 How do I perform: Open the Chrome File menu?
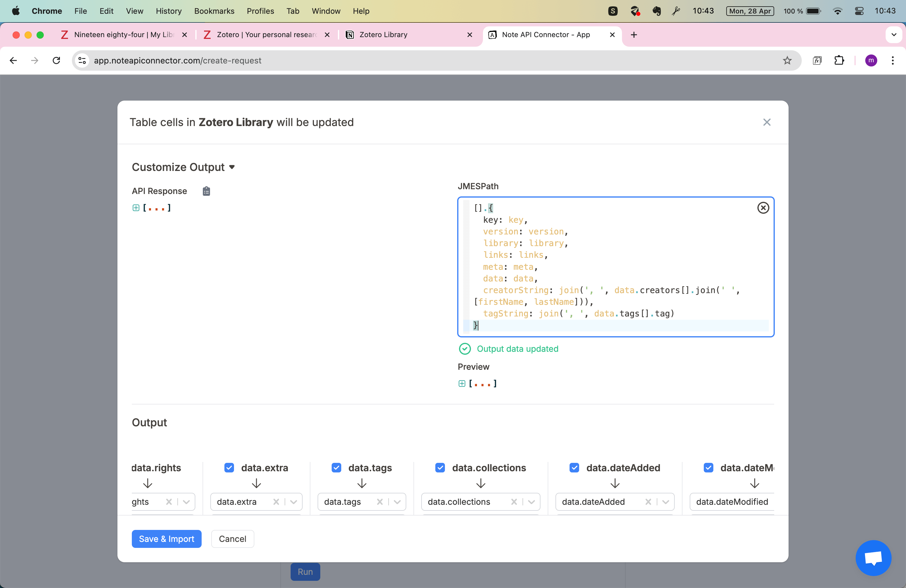[x=80, y=11]
